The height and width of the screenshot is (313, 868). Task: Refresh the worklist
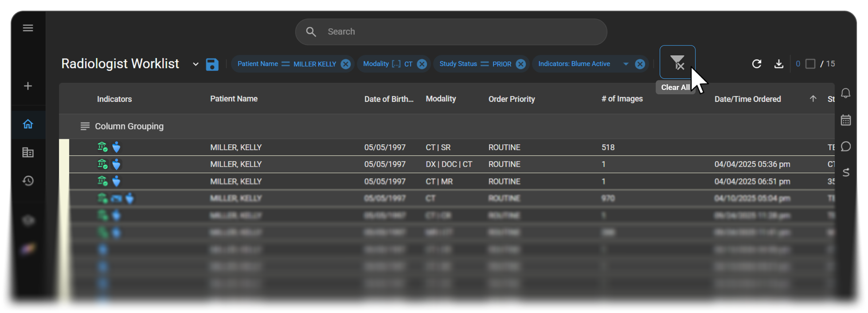pos(757,64)
